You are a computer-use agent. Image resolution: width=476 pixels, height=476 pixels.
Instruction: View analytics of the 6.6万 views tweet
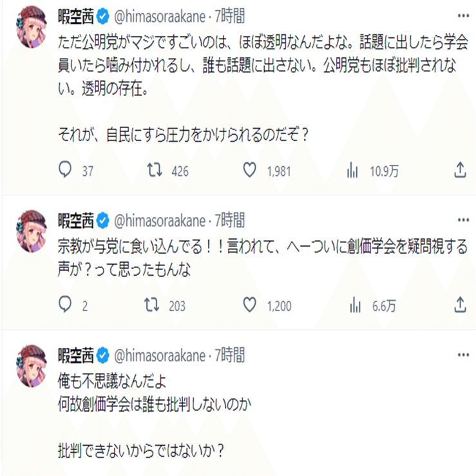(x=353, y=304)
